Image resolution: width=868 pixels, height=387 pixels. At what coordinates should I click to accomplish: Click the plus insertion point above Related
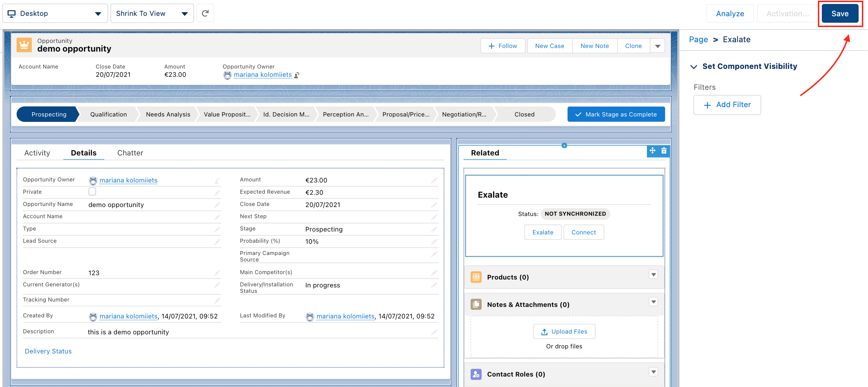click(564, 145)
